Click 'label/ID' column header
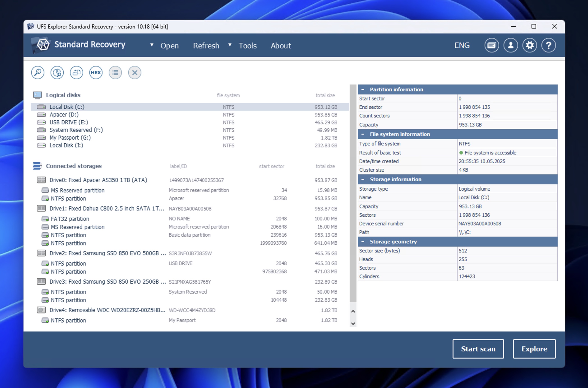 (178, 166)
